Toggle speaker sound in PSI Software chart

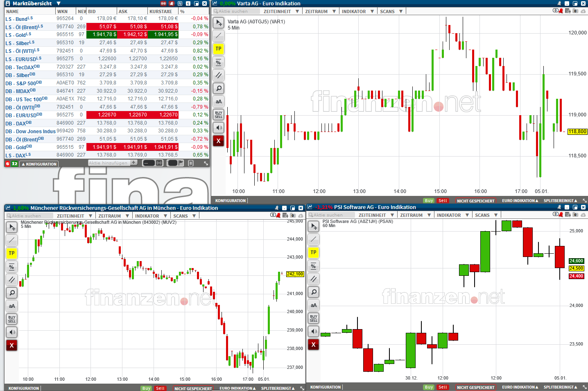point(314,332)
